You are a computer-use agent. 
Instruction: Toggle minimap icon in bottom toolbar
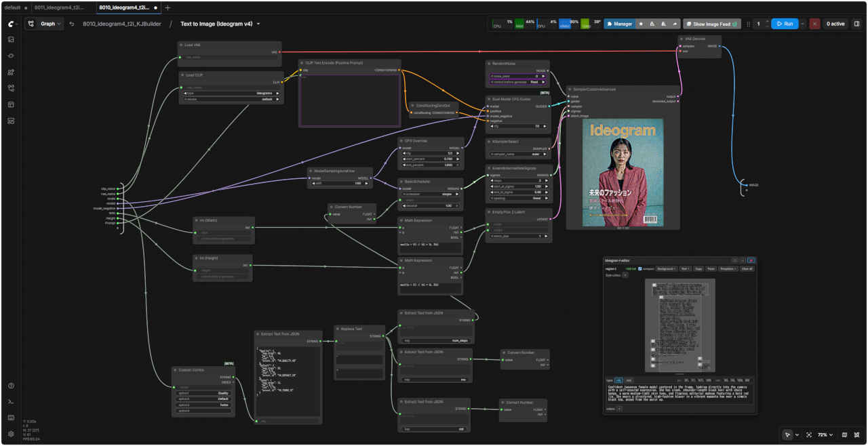(x=844, y=434)
